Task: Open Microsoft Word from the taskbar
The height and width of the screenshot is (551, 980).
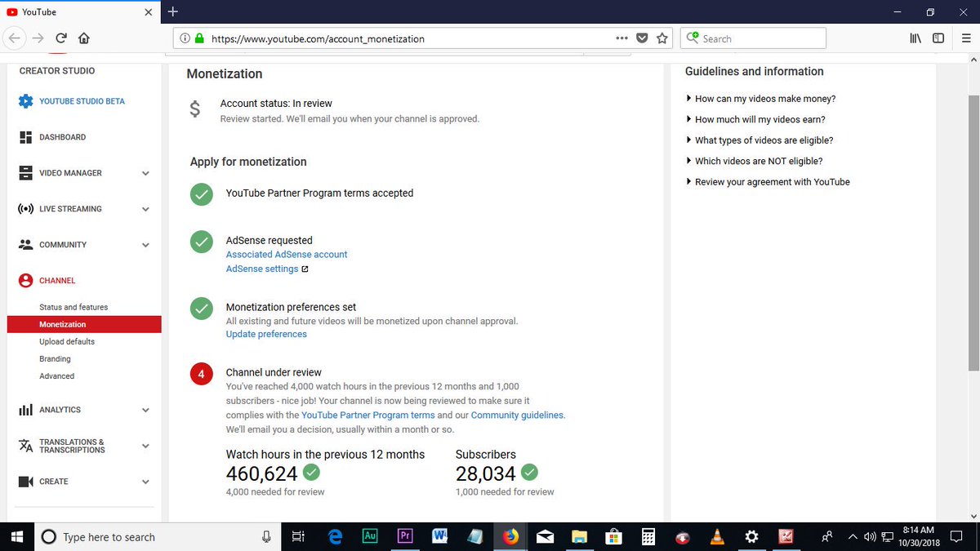Action: point(439,536)
